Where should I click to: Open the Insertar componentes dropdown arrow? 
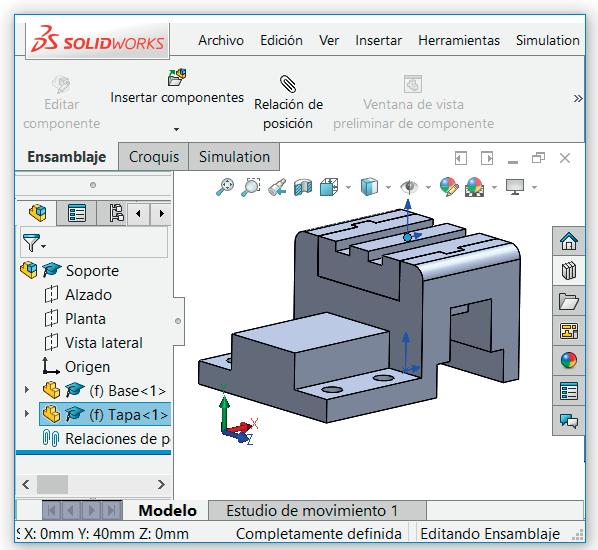click(x=176, y=130)
